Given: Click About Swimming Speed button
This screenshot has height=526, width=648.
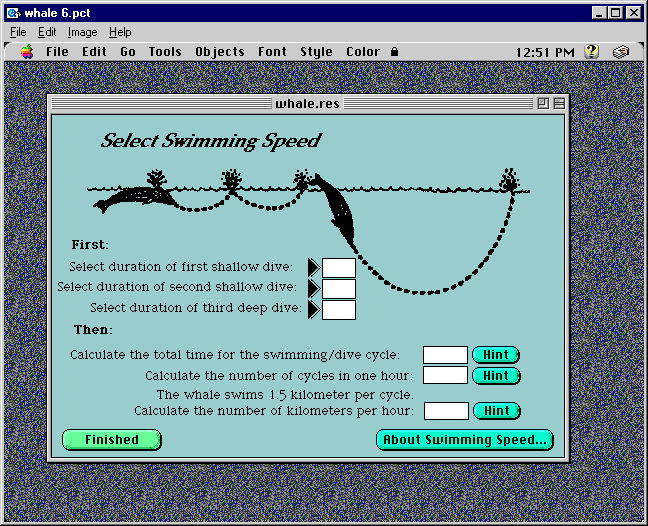Looking at the screenshot, I should (x=465, y=439).
